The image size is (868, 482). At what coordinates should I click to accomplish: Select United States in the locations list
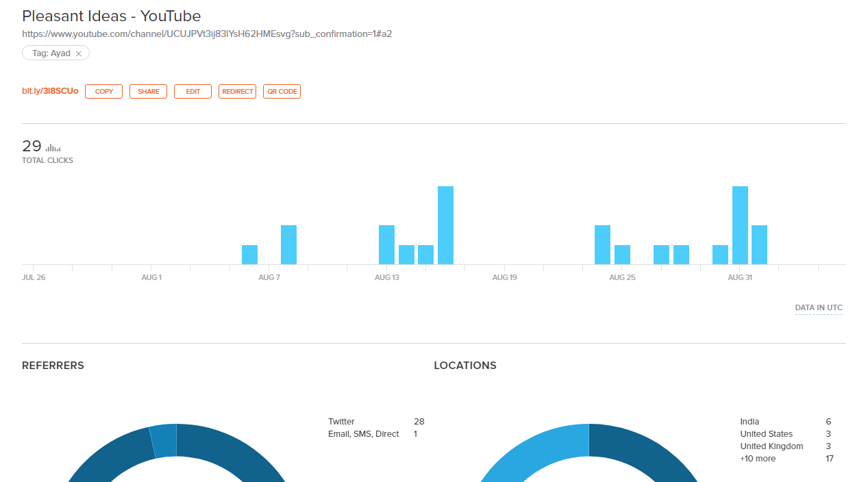pos(766,434)
